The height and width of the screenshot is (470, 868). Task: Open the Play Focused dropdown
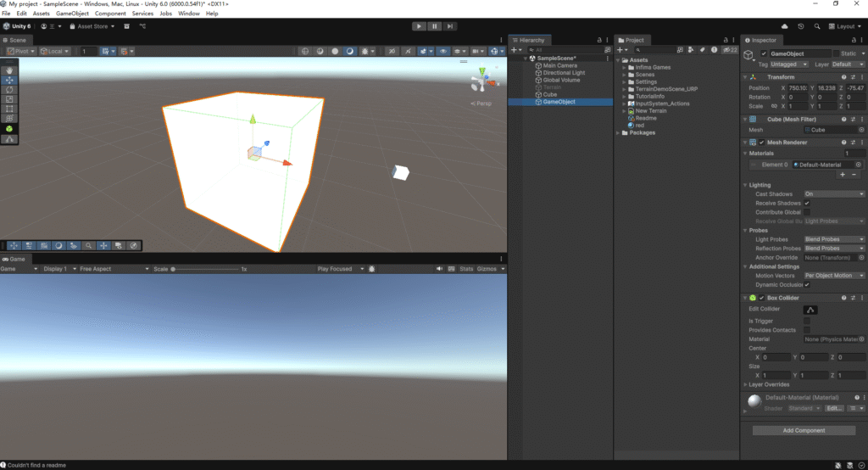pyautogui.click(x=341, y=269)
